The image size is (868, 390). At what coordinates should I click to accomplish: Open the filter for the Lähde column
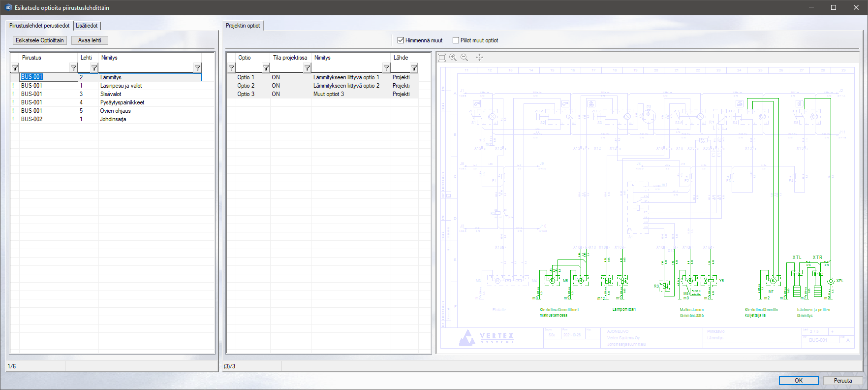click(x=414, y=68)
